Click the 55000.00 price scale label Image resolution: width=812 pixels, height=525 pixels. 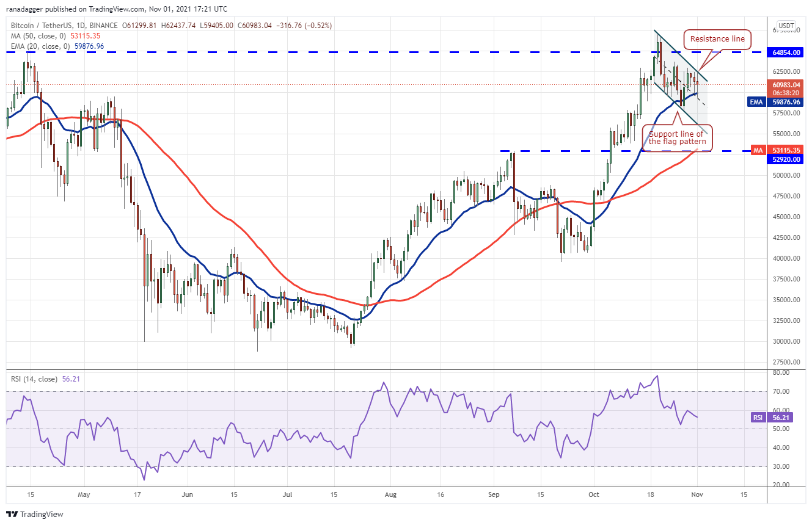click(786, 134)
